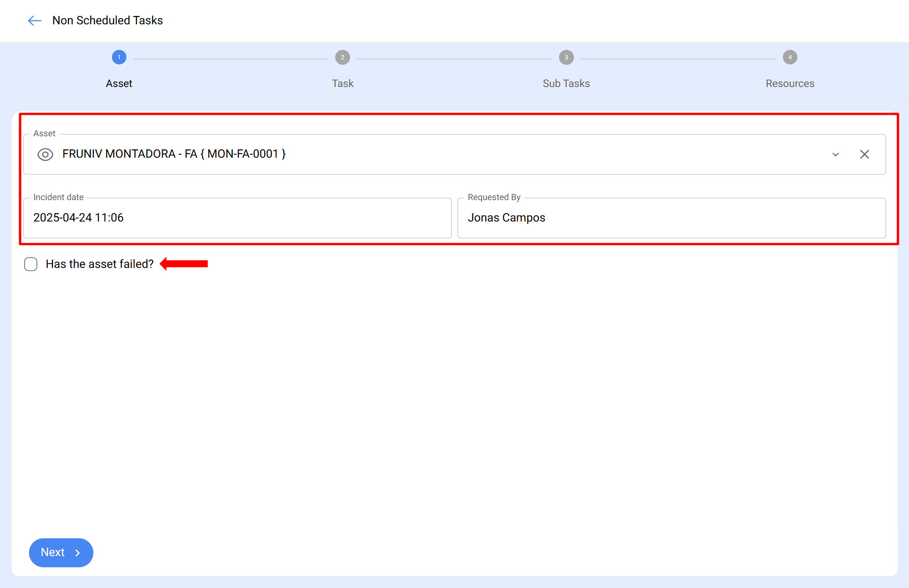Click the chevron arrow on the Next button
This screenshot has height=588, width=909.
coord(78,552)
